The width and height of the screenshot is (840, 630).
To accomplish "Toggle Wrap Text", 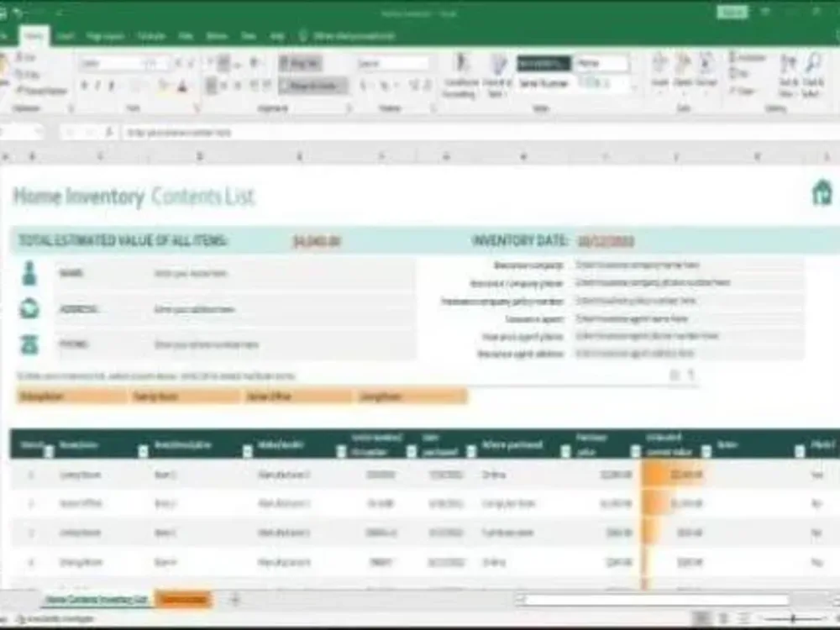I will (x=300, y=63).
